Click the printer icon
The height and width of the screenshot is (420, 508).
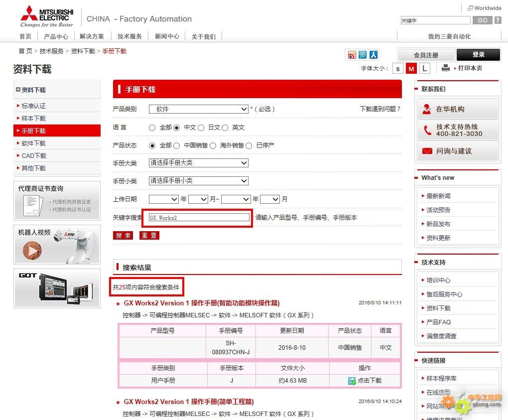(x=445, y=68)
